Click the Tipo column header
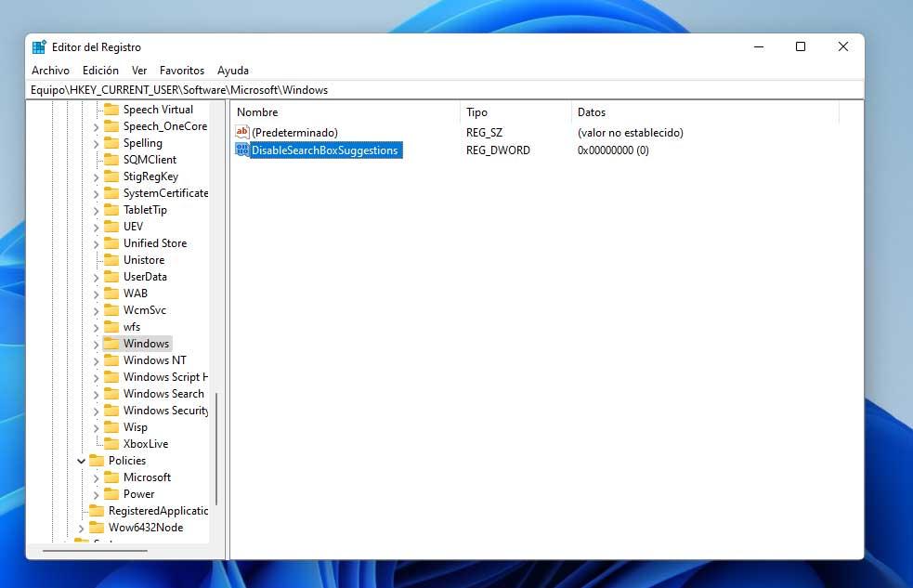 coord(515,112)
